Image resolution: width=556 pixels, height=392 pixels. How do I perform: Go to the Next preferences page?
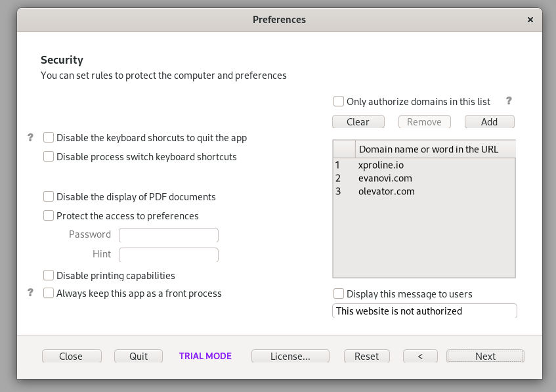[x=485, y=356]
